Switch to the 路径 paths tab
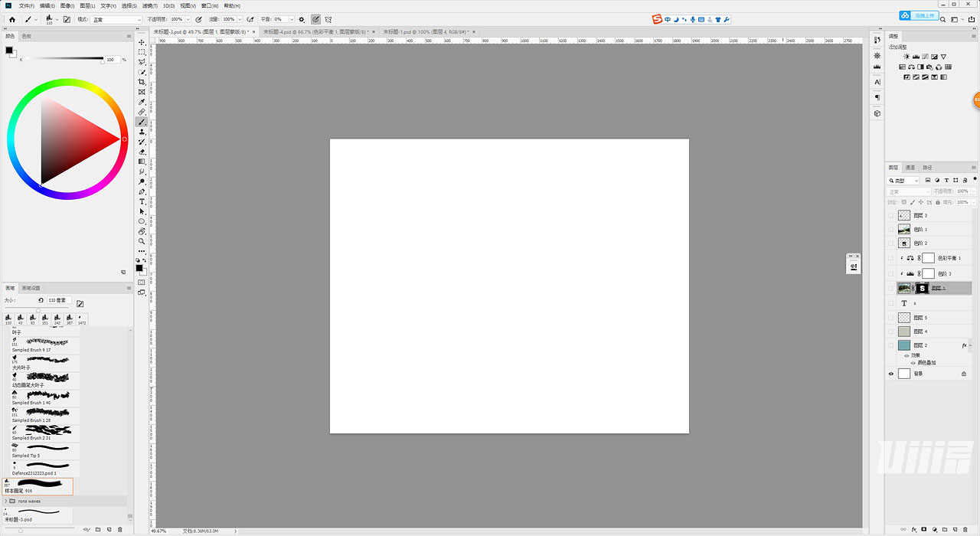 point(927,167)
